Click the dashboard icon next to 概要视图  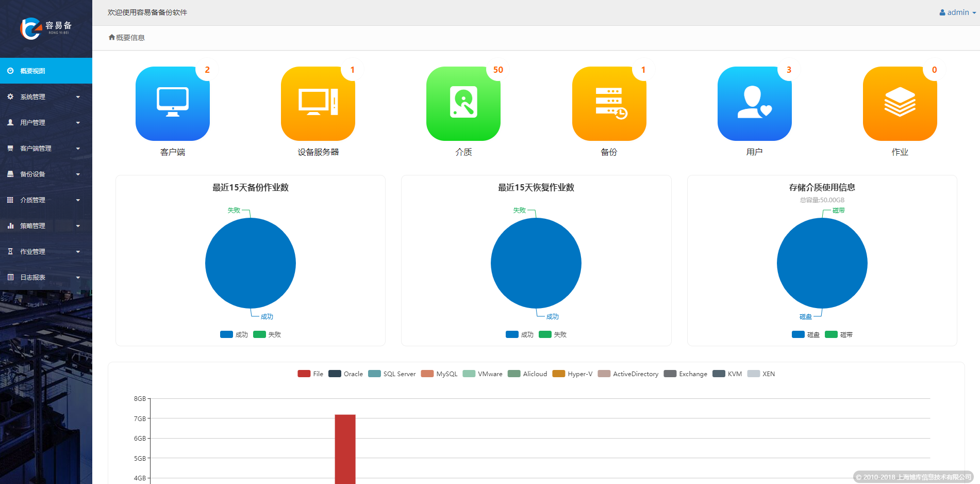pyautogui.click(x=10, y=71)
